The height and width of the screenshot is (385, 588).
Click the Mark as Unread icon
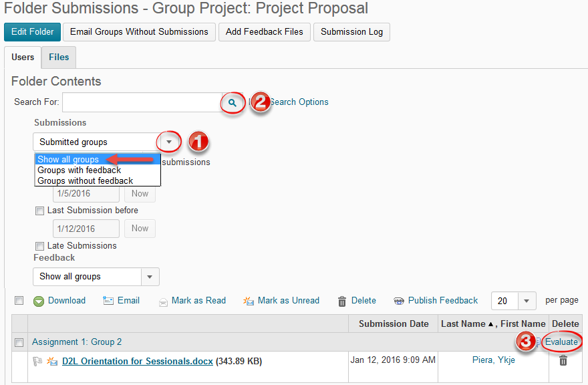[x=249, y=301]
